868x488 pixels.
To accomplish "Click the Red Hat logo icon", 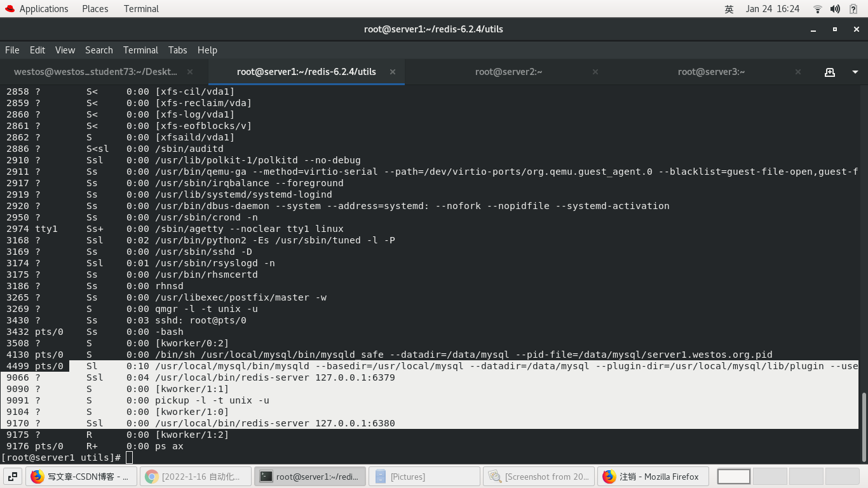I will [x=10, y=9].
